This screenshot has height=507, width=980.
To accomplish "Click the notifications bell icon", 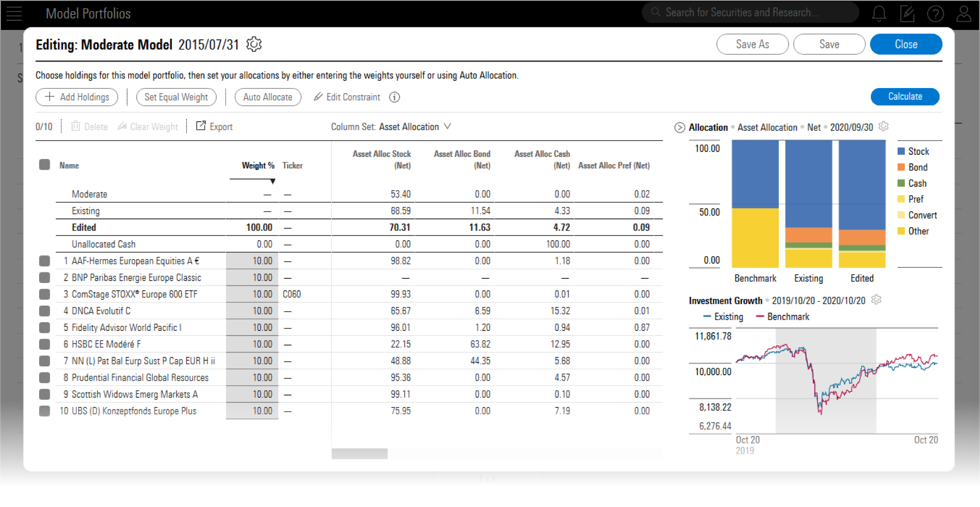I will click(879, 13).
